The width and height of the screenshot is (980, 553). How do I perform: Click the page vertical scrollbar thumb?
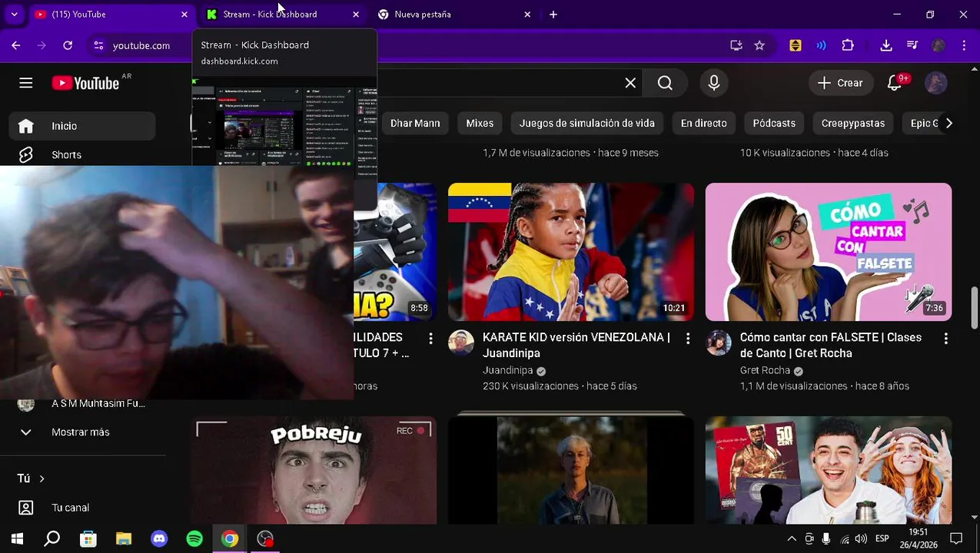975,307
